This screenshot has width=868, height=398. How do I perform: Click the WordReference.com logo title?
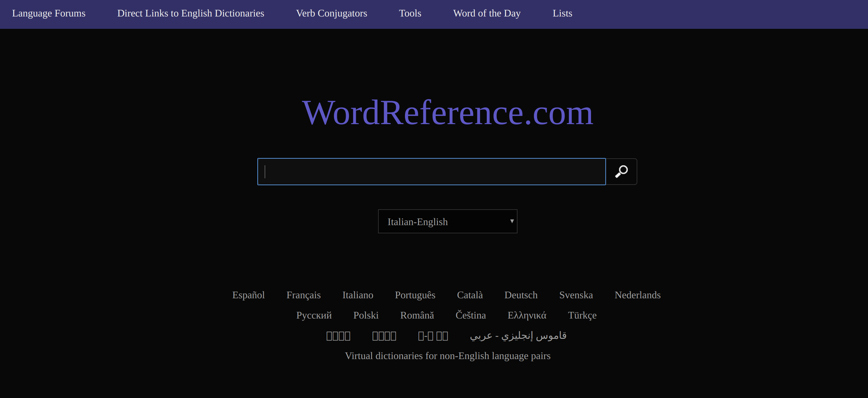point(447,113)
